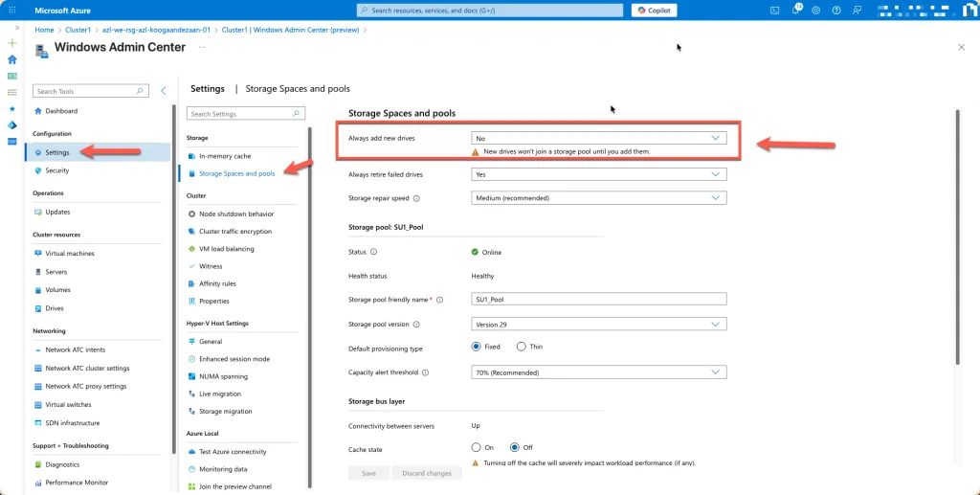Click the Create a resource plus icon
Viewport: 980px width, 495px height.
click(11, 43)
